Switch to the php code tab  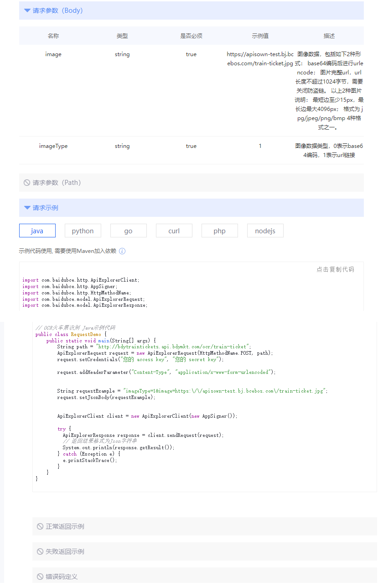pyautogui.click(x=220, y=231)
